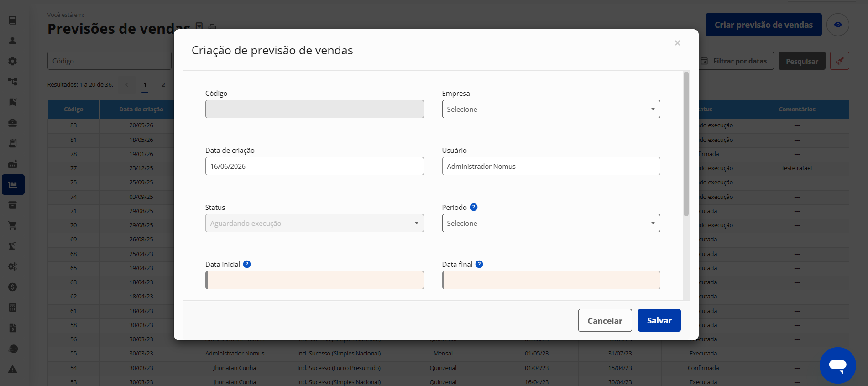Select the table cell with code 53
Image resolution: width=868 pixels, height=386 pixels.
73,382
